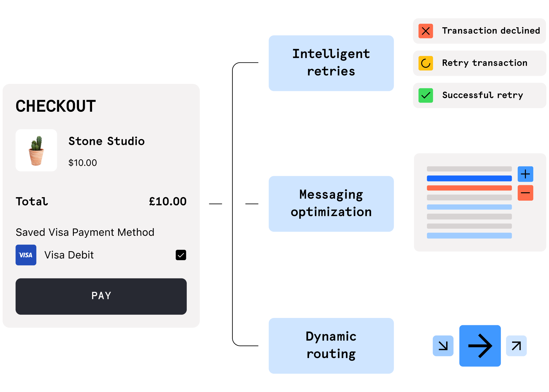Click the Saved Visa Payment Method text
Image resolution: width=549 pixels, height=392 pixels.
[85, 233]
